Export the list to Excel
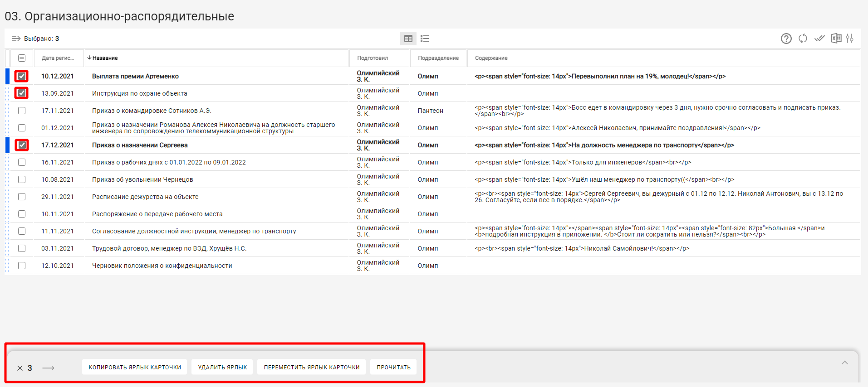The width and height of the screenshot is (868, 387). click(x=836, y=39)
